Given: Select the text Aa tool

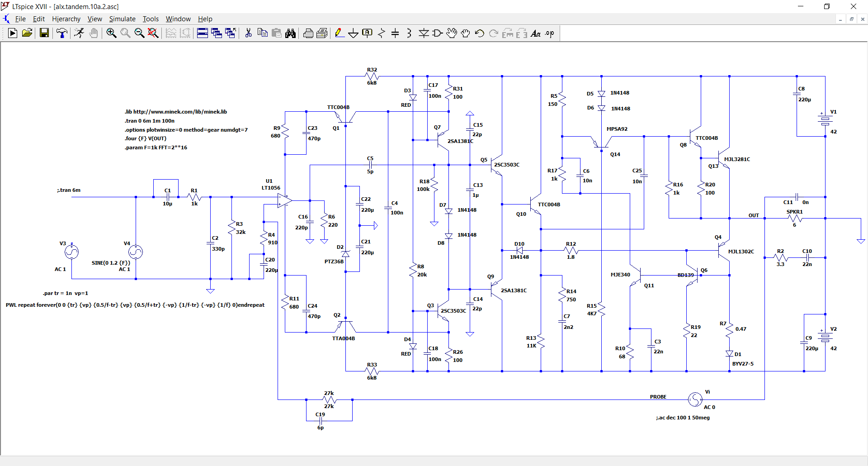Looking at the screenshot, I should click(536, 33).
